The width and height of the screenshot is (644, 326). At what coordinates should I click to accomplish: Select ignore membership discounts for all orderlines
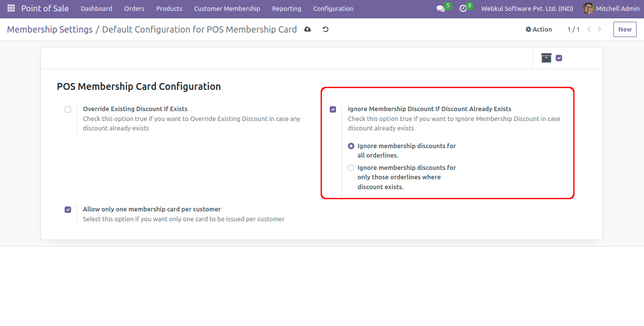click(351, 146)
